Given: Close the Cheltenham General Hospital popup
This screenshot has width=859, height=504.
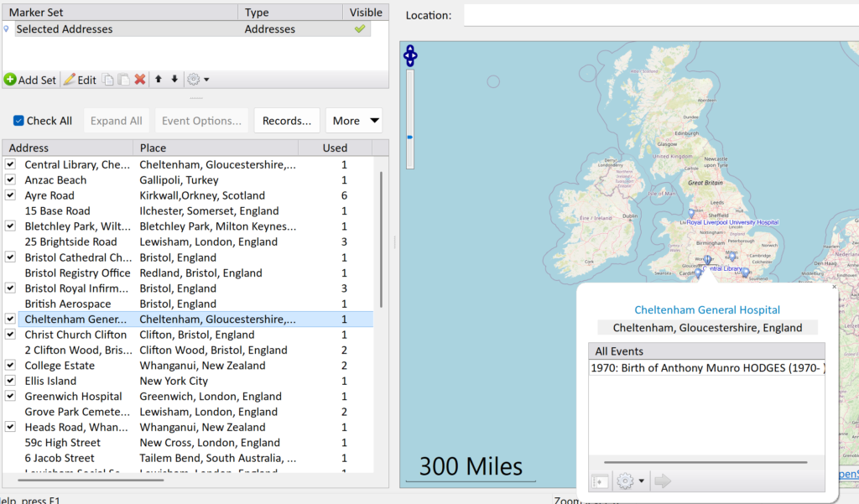Looking at the screenshot, I should click(835, 287).
